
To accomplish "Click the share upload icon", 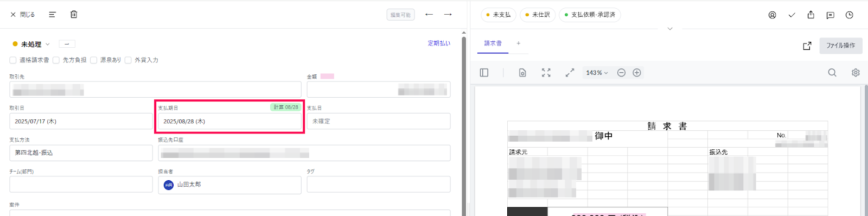I will click(810, 15).
